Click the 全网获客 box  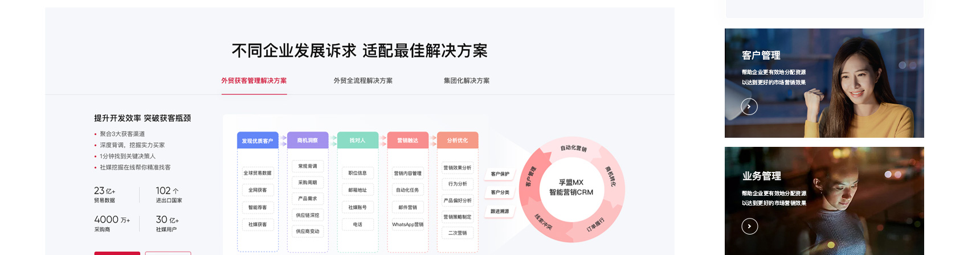point(258,190)
